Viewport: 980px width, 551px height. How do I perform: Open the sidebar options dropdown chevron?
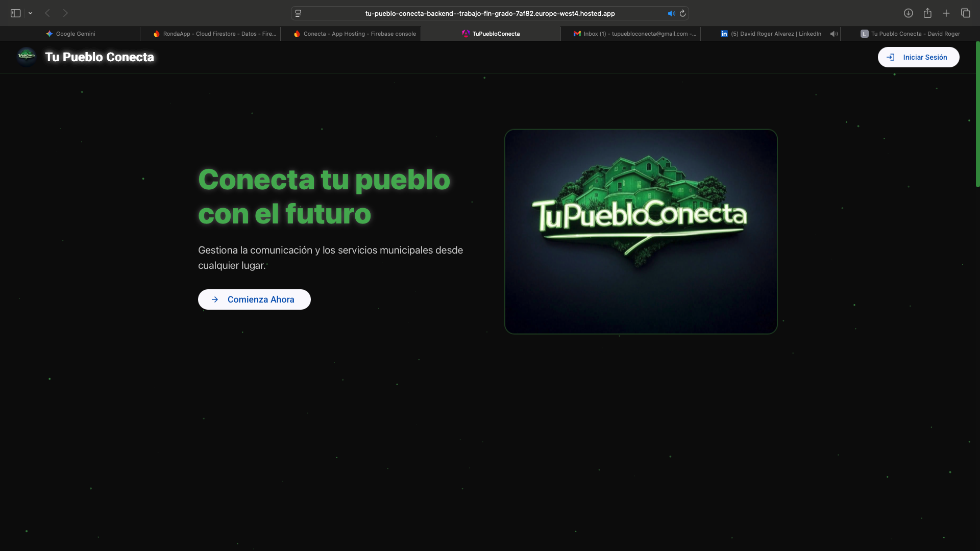coord(31,13)
